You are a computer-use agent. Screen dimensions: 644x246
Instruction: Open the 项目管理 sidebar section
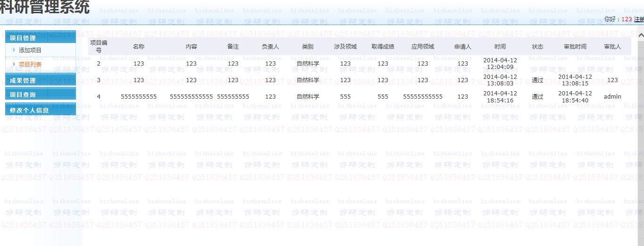[x=40, y=38]
